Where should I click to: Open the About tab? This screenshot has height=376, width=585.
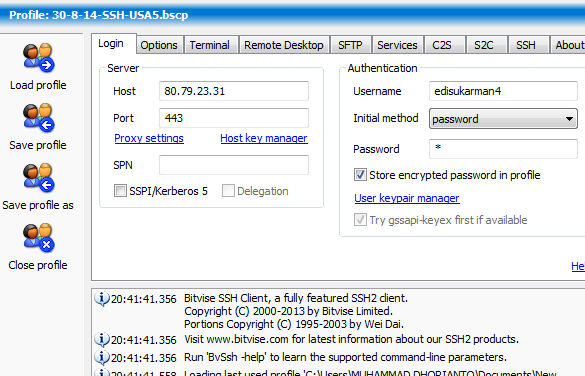pyautogui.click(x=568, y=45)
